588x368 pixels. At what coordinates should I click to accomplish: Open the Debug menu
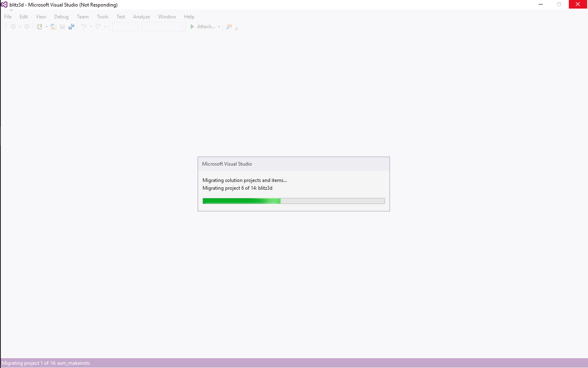(x=61, y=17)
